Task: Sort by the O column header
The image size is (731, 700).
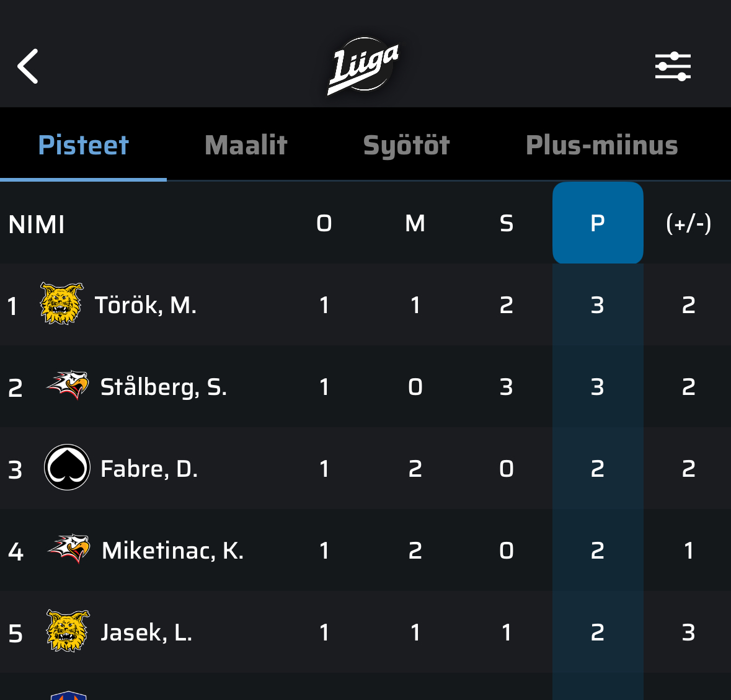Action: click(324, 223)
